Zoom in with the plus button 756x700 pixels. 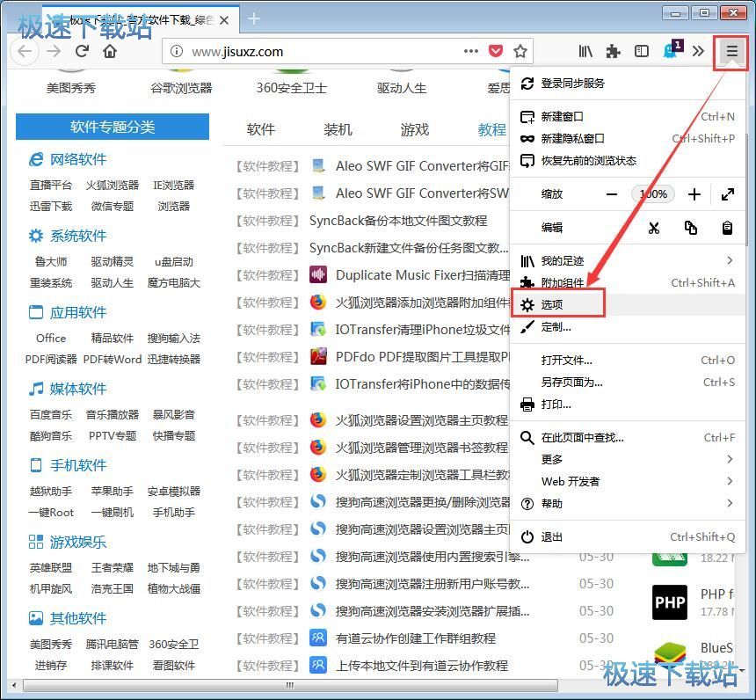tap(694, 194)
